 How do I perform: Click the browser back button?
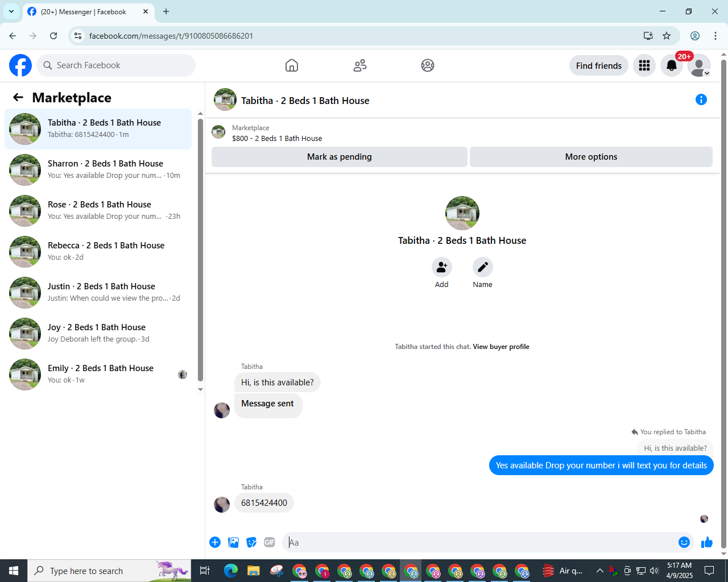tap(13, 36)
